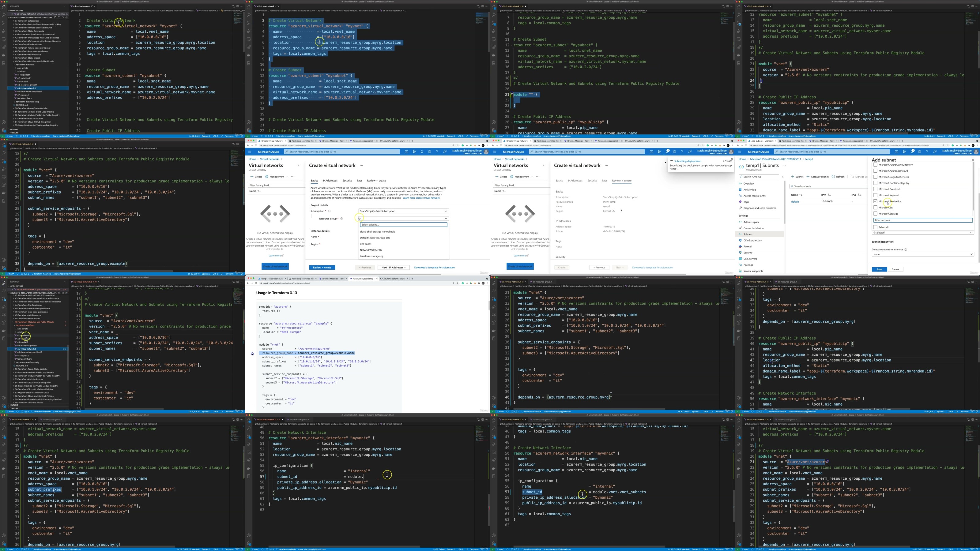
Task: Select Service endpoints in temp1 sidebar
Action: point(753,271)
